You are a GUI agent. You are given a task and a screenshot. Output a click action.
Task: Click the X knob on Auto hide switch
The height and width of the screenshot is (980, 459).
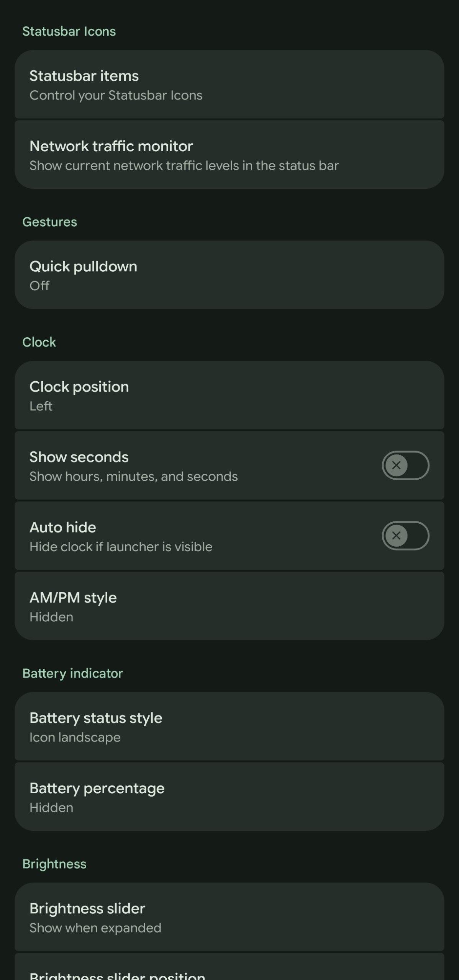396,536
